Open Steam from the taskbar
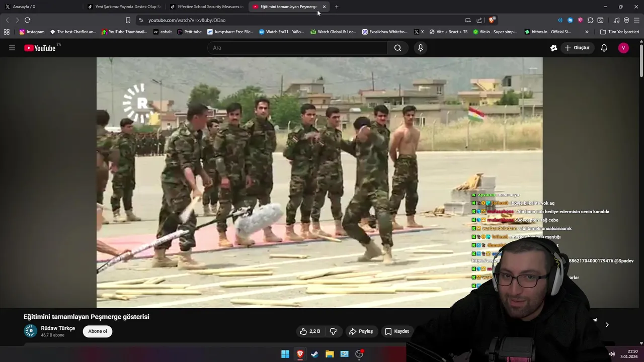644x362 pixels. point(314,354)
